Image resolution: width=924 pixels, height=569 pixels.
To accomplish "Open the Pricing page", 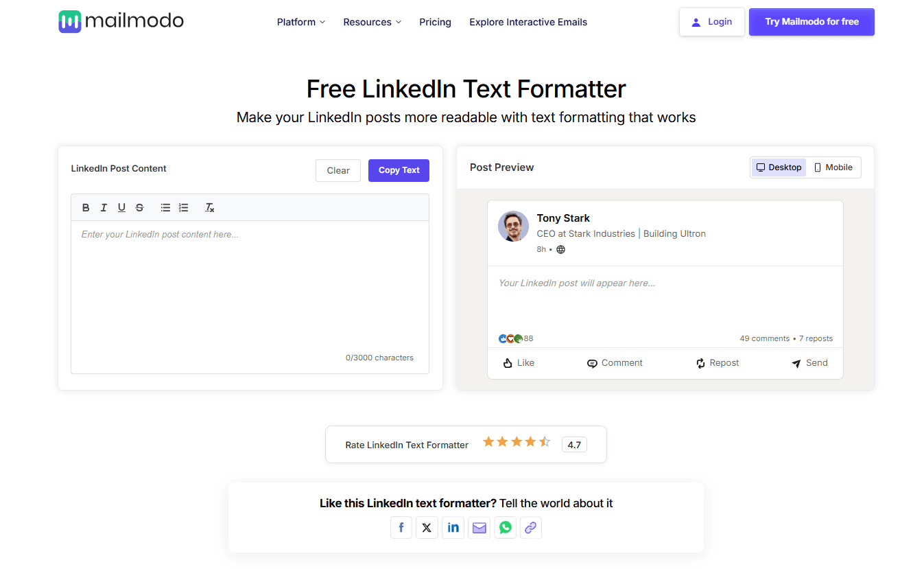I will tap(436, 22).
